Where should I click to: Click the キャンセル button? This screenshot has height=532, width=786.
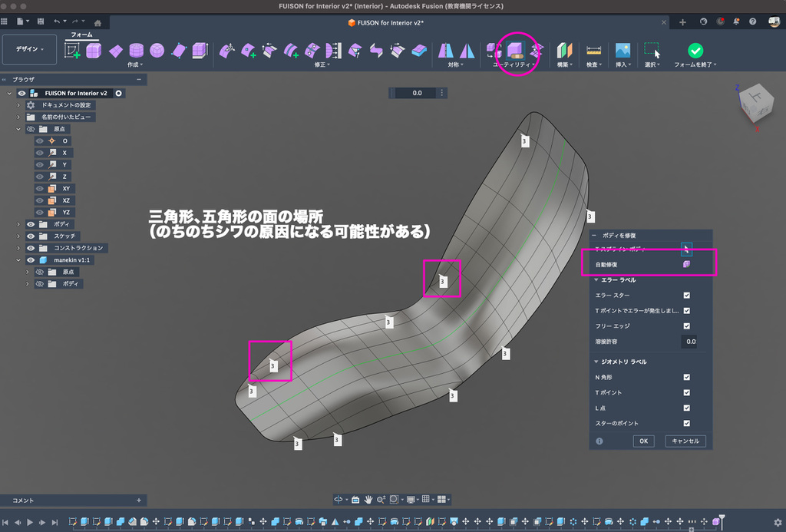pos(685,441)
